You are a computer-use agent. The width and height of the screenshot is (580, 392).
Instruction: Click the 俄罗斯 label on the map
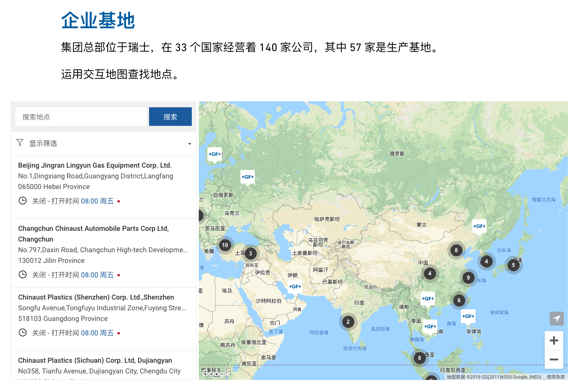pos(397,154)
